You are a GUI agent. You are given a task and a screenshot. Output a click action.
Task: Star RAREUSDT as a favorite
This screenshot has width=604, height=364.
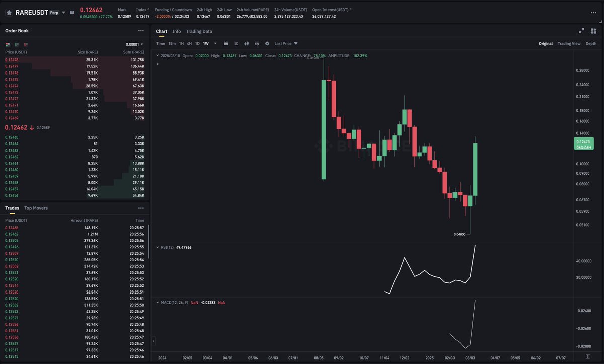[x=9, y=12]
